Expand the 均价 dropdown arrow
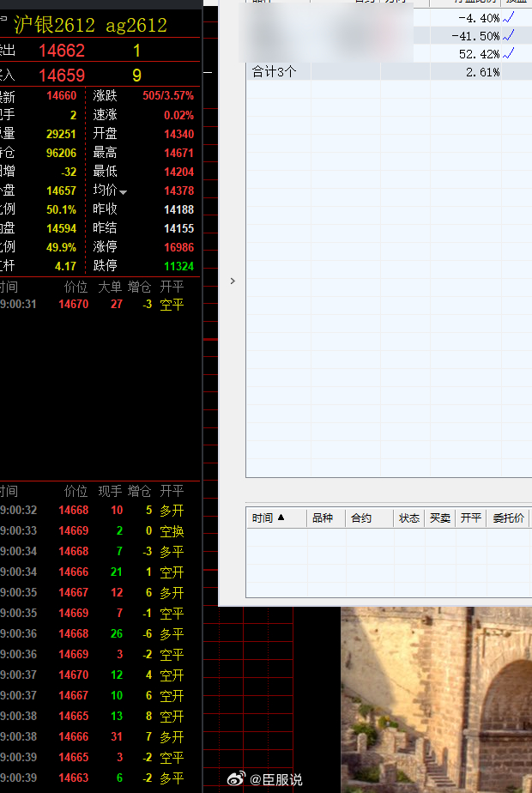 (123, 192)
